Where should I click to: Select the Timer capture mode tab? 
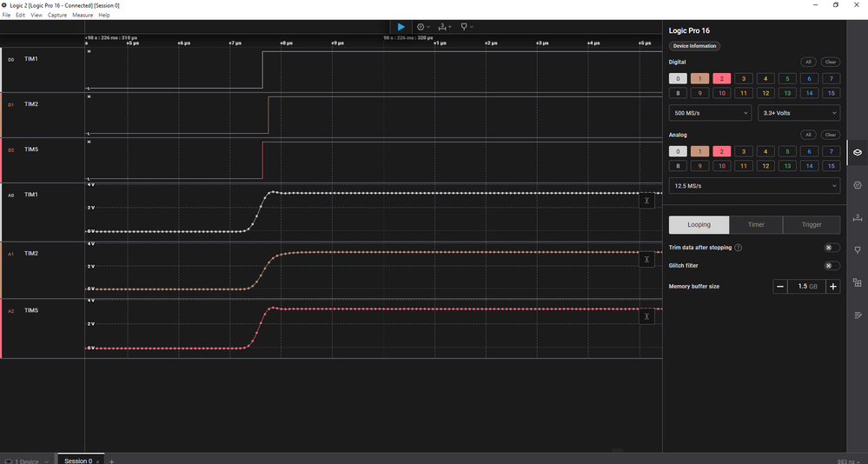[756, 225]
